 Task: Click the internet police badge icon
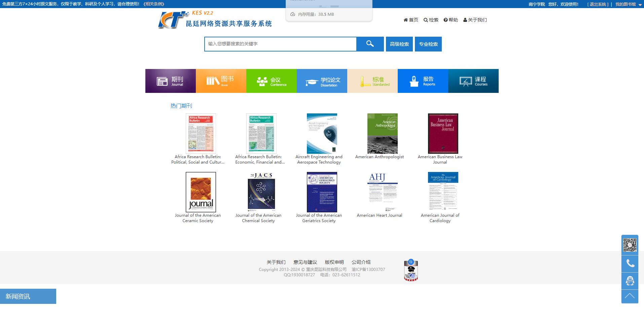tap(410, 270)
